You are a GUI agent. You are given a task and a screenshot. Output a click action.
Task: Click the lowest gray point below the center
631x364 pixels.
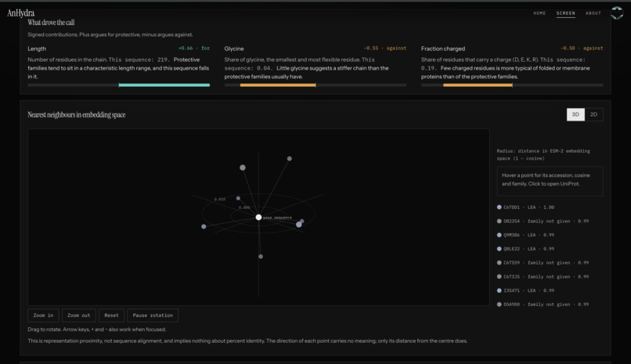(261, 256)
